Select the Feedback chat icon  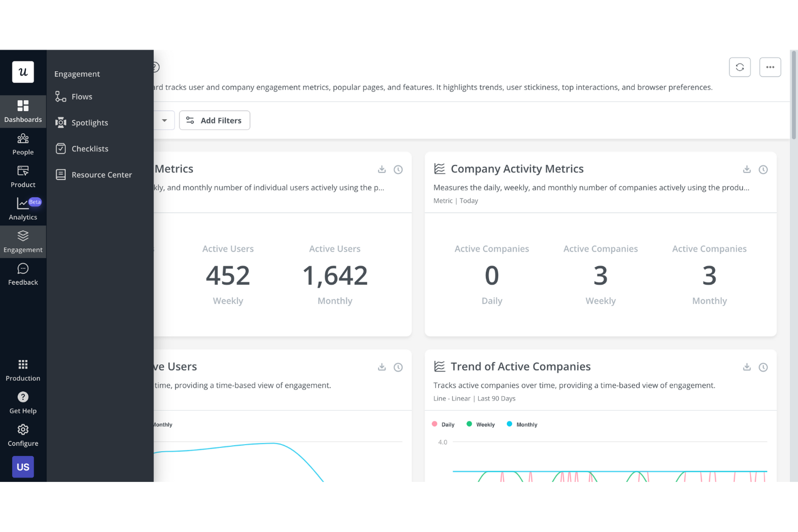coord(23,274)
